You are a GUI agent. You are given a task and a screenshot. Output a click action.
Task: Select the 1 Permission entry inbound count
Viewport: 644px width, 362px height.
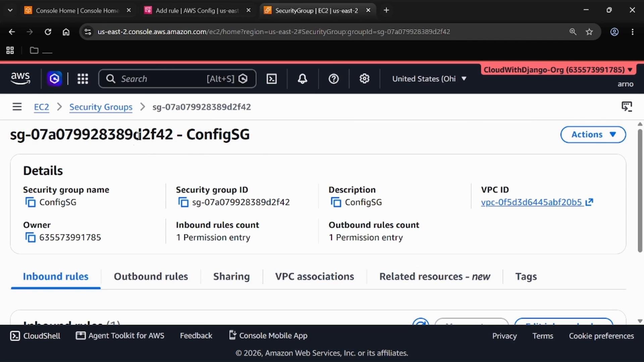pyautogui.click(x=213, y=237)
